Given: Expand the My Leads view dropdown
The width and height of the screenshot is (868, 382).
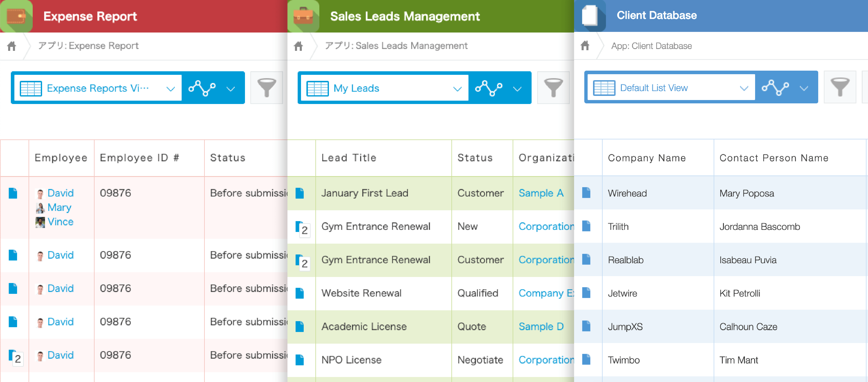Looking at the screenshot, I should pyautogui.click(x=457, y=89).
